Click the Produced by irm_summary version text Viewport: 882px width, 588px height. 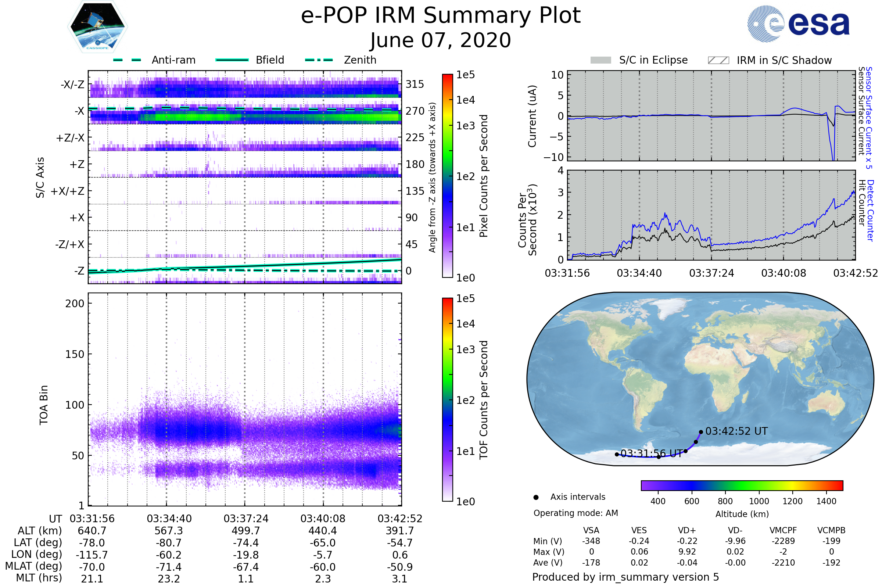click(x=625, y=577)
